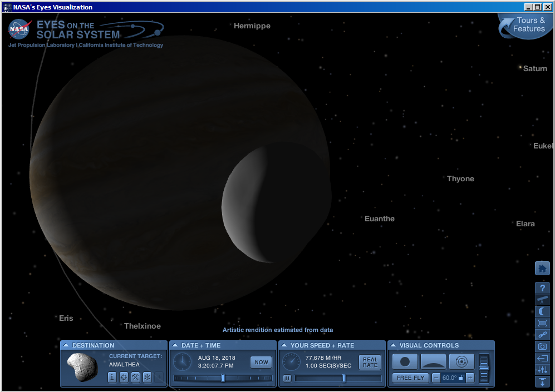
Task: Select the Thyone label
Action: (460, 178)
